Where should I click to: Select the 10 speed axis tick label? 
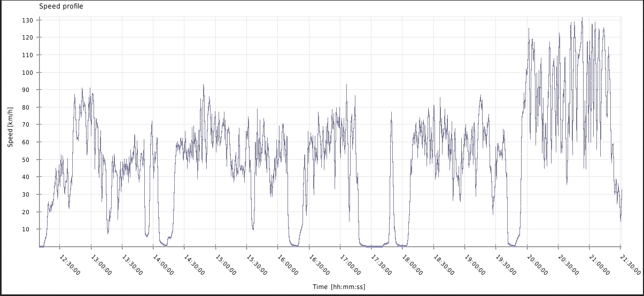29,229
